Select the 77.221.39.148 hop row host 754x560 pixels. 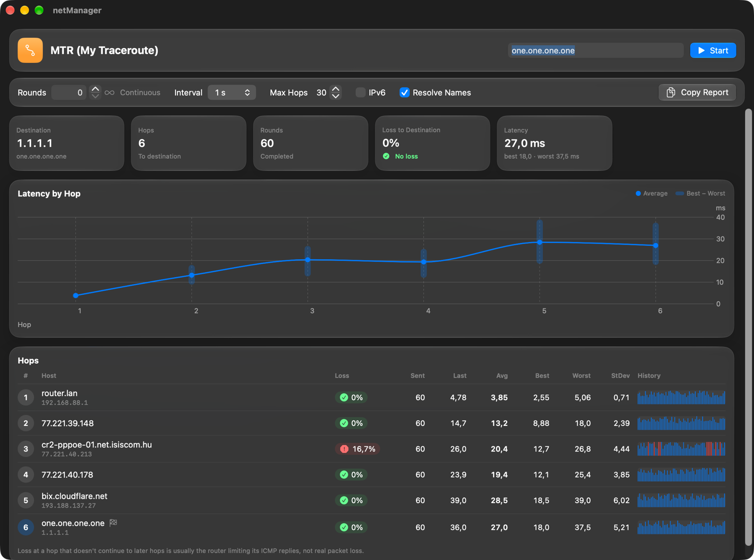coord(67,423)
